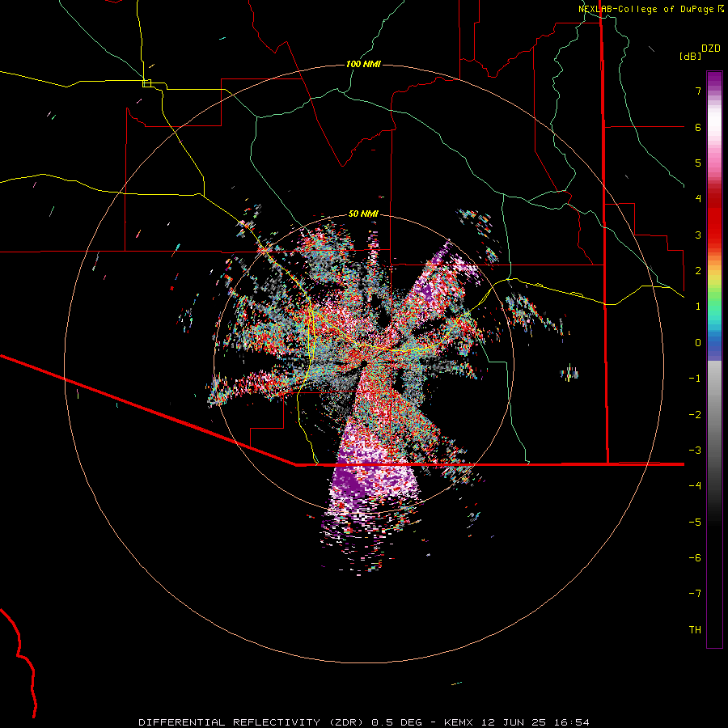Select the 7 value on the scale

point(698,91)
